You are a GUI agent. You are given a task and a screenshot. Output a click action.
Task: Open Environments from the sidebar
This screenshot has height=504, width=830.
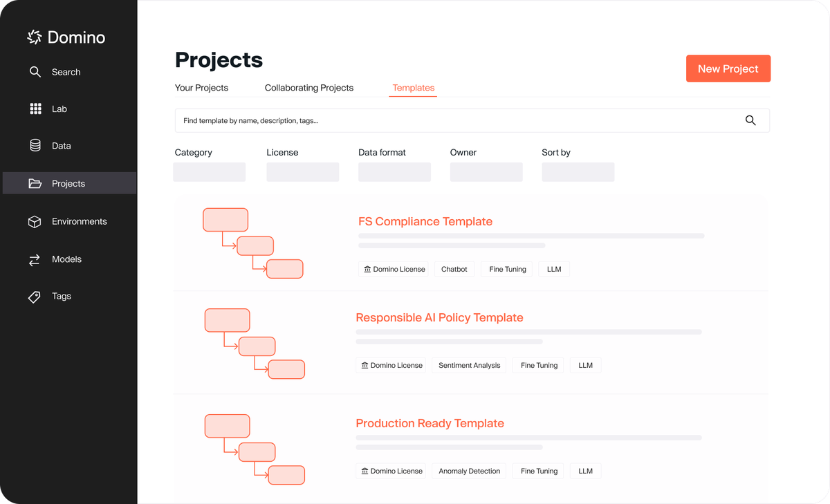pos(35,222)
